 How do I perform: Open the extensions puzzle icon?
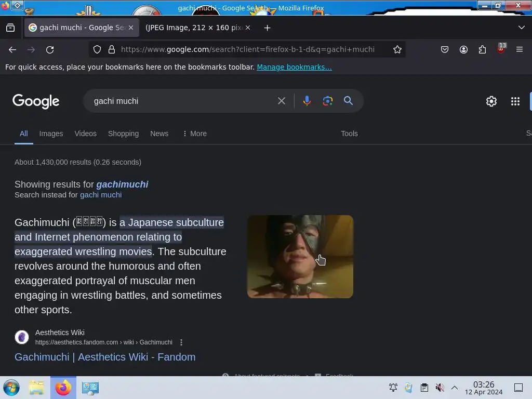point(482,49)
